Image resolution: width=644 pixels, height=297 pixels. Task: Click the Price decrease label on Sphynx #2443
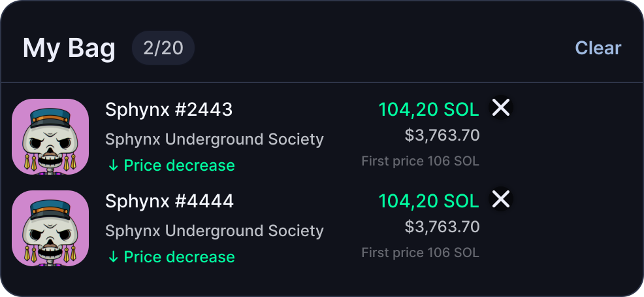point(179,166)
